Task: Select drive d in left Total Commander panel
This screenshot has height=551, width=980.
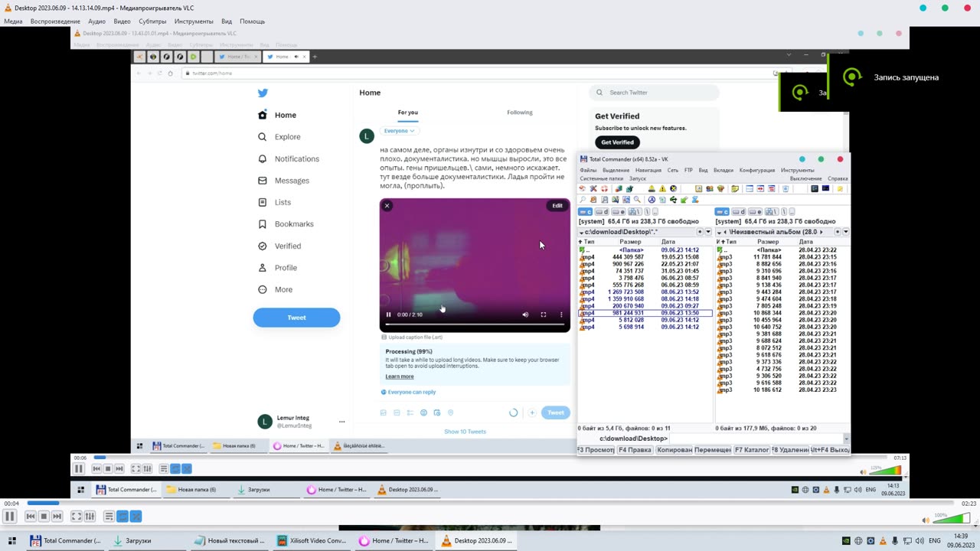Action: coord(603,212)
